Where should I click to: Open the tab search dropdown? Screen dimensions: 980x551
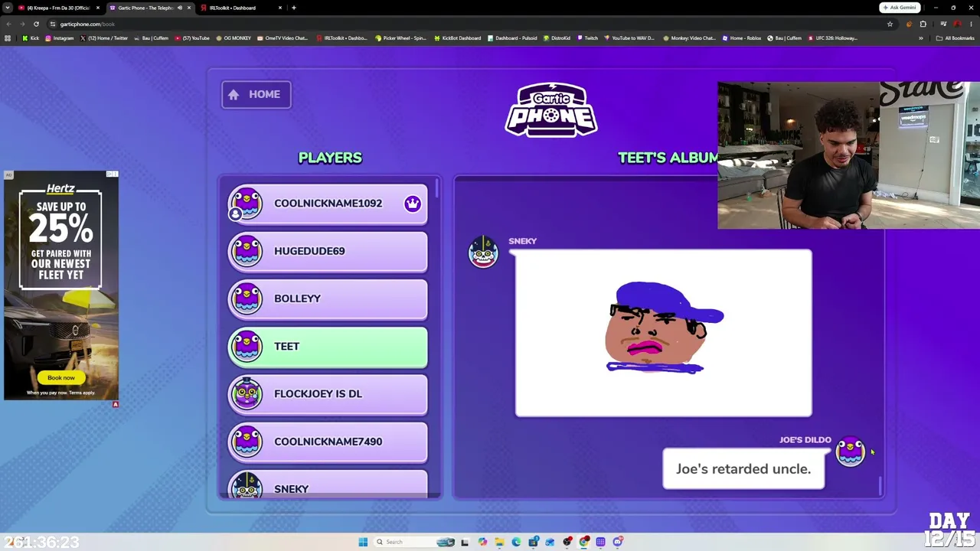click(x=8, y=8)
